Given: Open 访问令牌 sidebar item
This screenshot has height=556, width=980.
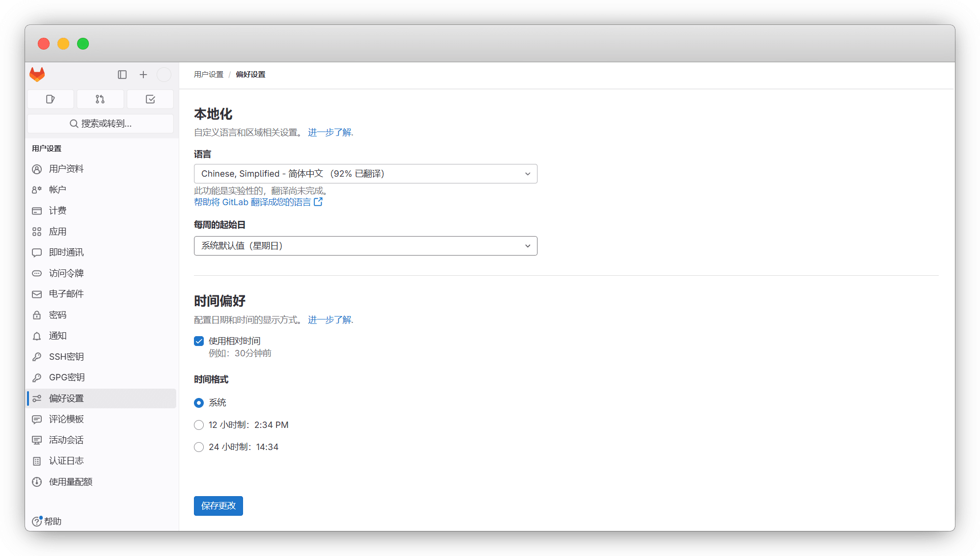Looking at the screenshot, I should pos(66,273).
